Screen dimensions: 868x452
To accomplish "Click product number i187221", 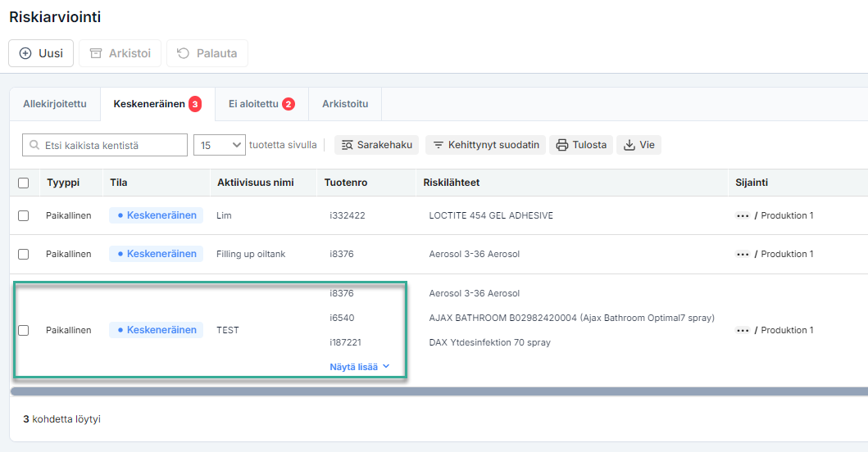I will pyautogui.click(x=345, y=342).
